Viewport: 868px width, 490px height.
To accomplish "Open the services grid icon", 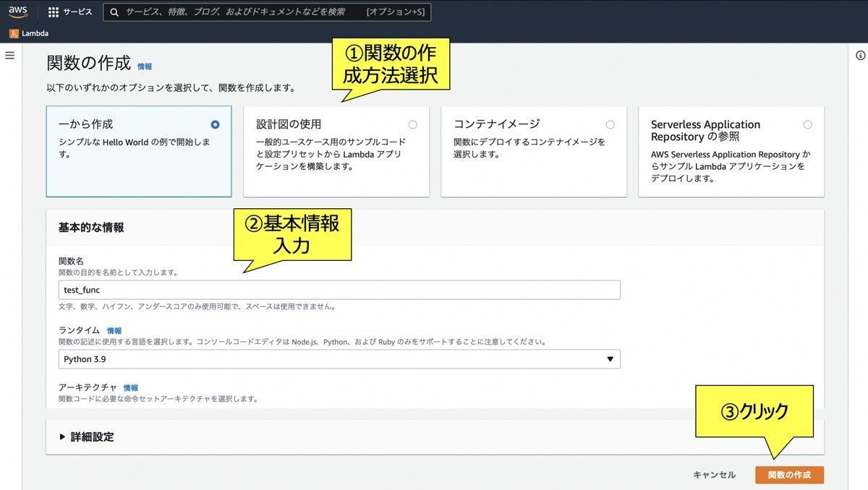I will [x=52, y=12].
